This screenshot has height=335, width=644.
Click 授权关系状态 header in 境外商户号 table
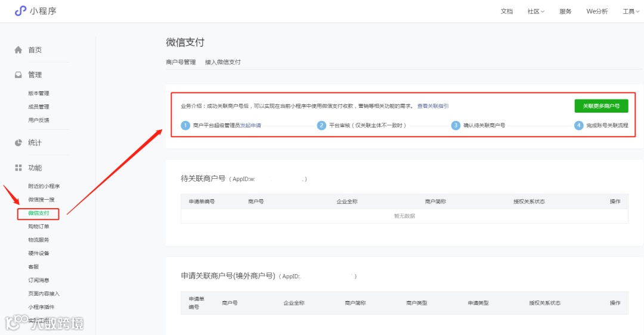[544, 303]
